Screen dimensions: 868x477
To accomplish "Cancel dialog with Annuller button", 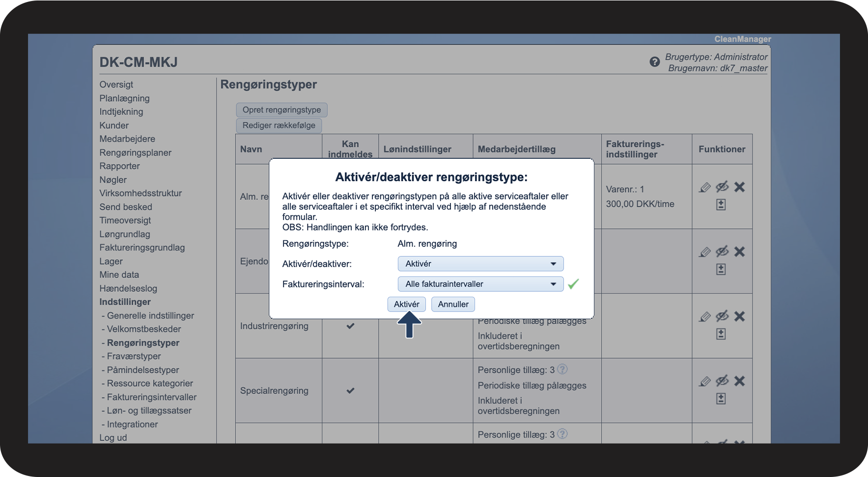I will tap(453, 304).
